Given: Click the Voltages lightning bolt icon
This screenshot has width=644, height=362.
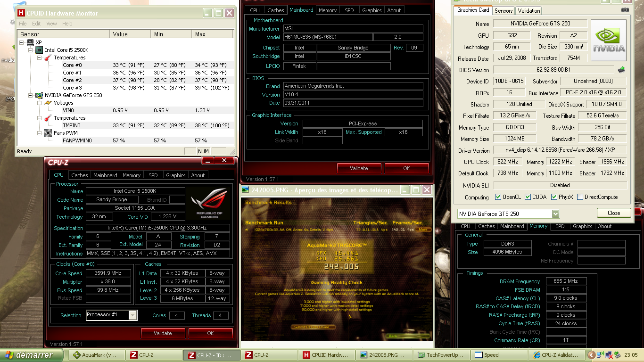Looking at the screenshot, I should (48, 103).
